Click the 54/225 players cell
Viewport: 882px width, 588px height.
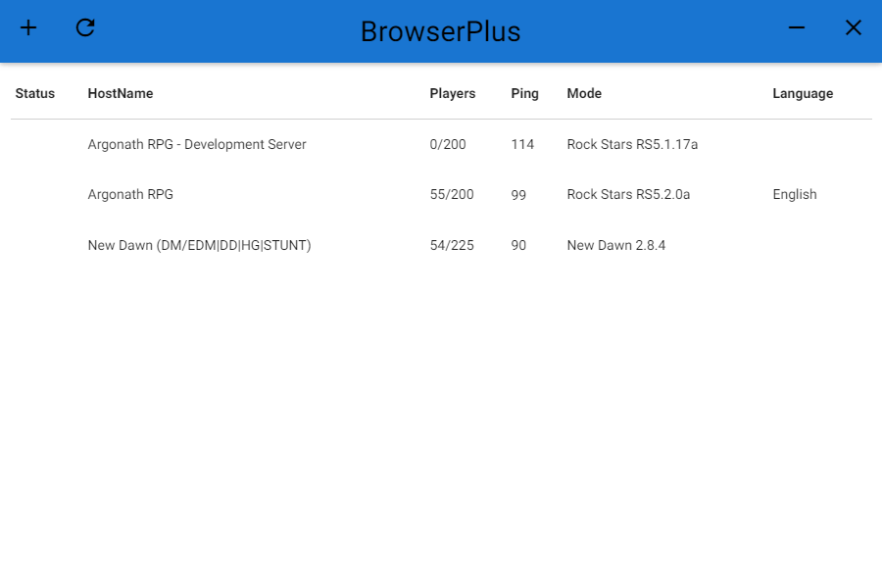(x=452, y=245)
